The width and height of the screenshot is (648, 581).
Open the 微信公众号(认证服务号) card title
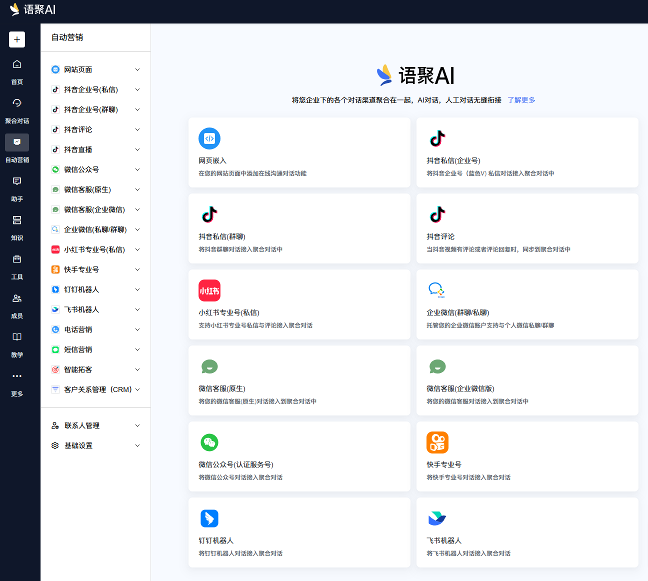(236, 464)
